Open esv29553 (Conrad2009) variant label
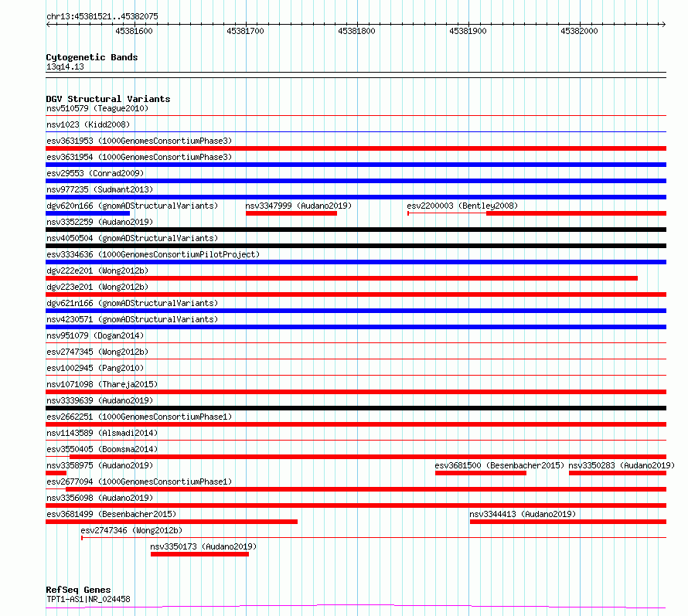 coord(95,173)
